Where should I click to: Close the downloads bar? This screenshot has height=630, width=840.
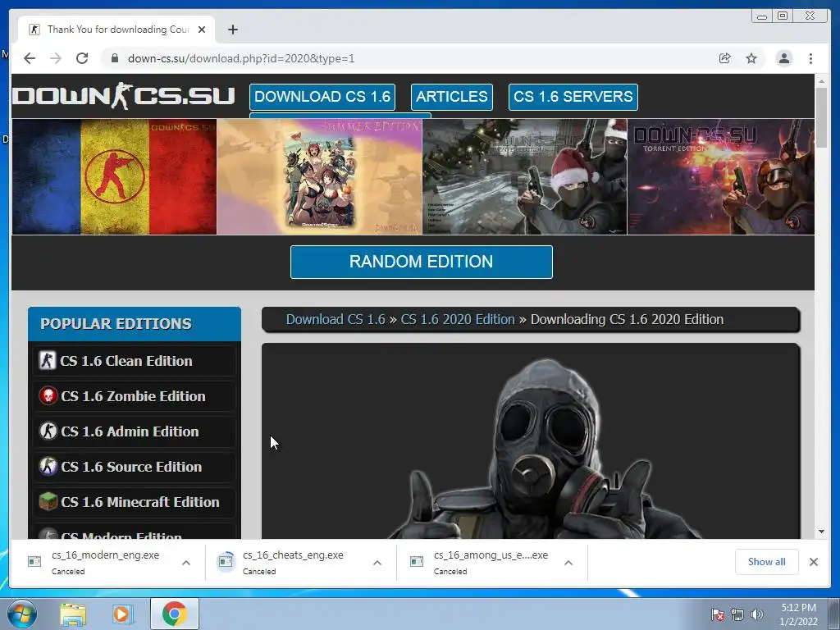pyautogui.click(x=814, y=562)
